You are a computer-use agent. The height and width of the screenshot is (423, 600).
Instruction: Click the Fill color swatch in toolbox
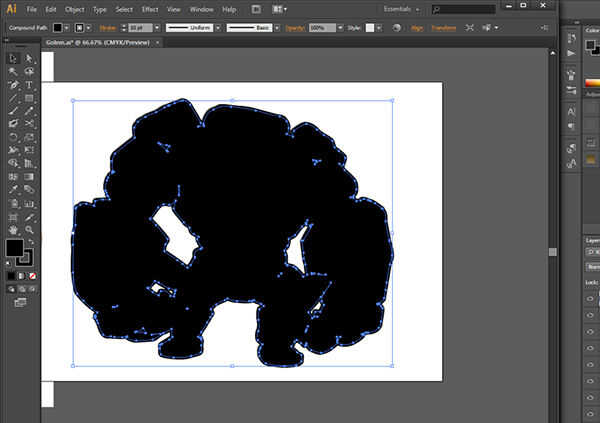pyautogui.click(x=14, y=248)
